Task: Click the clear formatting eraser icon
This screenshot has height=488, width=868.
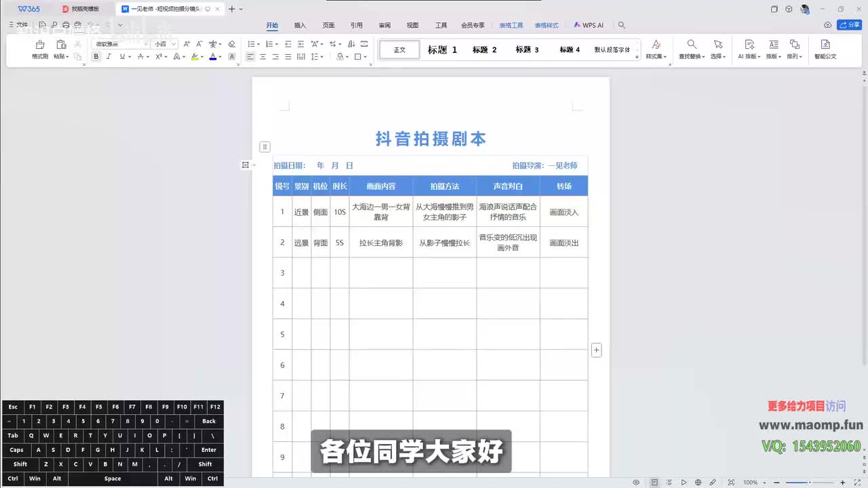Action: click(231, 44)
